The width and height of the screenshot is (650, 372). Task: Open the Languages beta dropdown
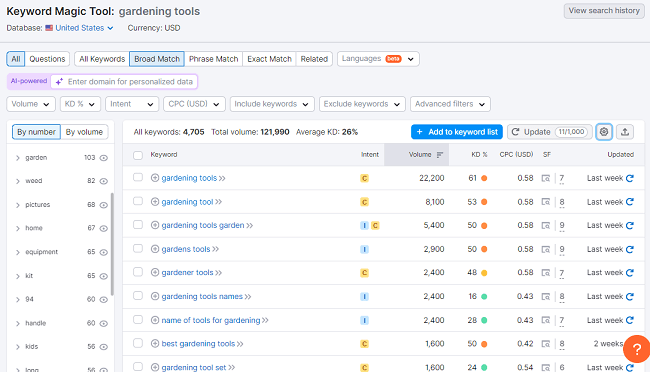click(378, 59)
